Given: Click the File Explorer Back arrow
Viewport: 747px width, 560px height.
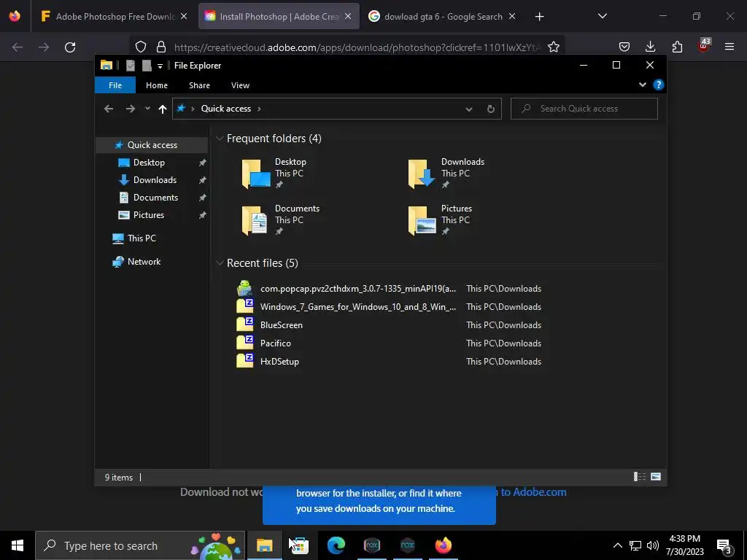Looking at the screenshot, I should click(x=109, y=109).
